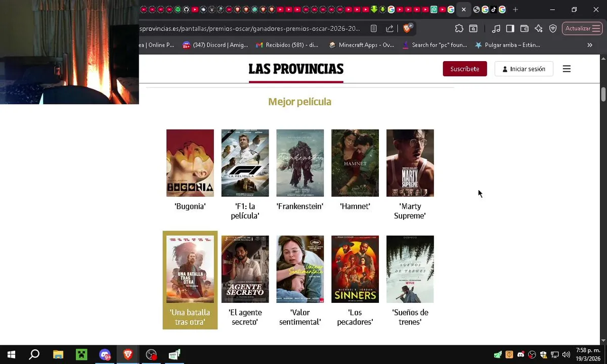
Task: Click the Hamnet poster
Action: 355,163
